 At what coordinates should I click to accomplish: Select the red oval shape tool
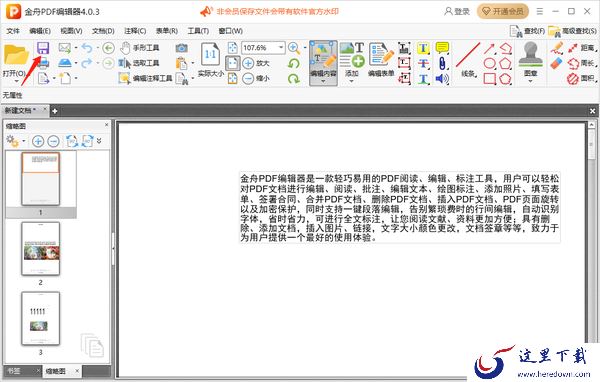click(489, 64)
